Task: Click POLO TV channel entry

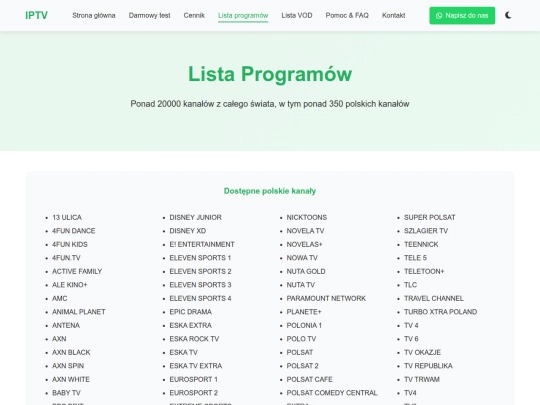Action: (x=301, y=339)
